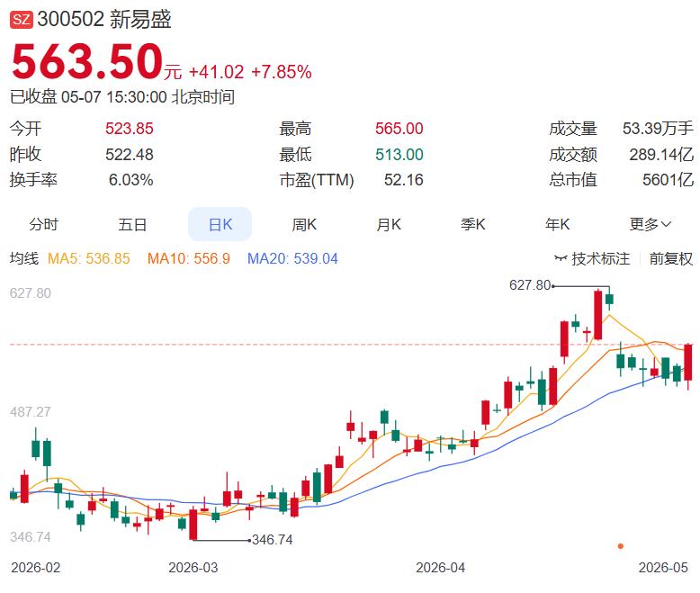Click the 成交额 value 289.14亿
Viewport: 700px width, 593px height.
click(661, 155)
